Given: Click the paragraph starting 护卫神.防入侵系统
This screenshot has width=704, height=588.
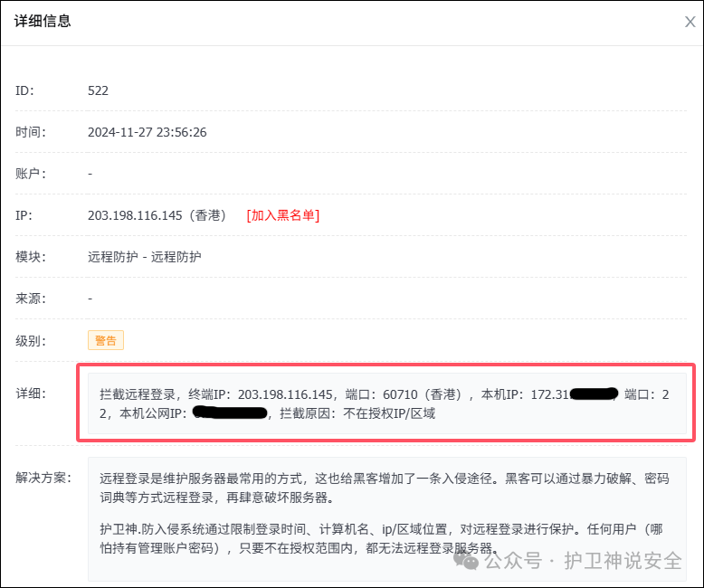Looking at the screenshot, I should [x=381, y=538].
